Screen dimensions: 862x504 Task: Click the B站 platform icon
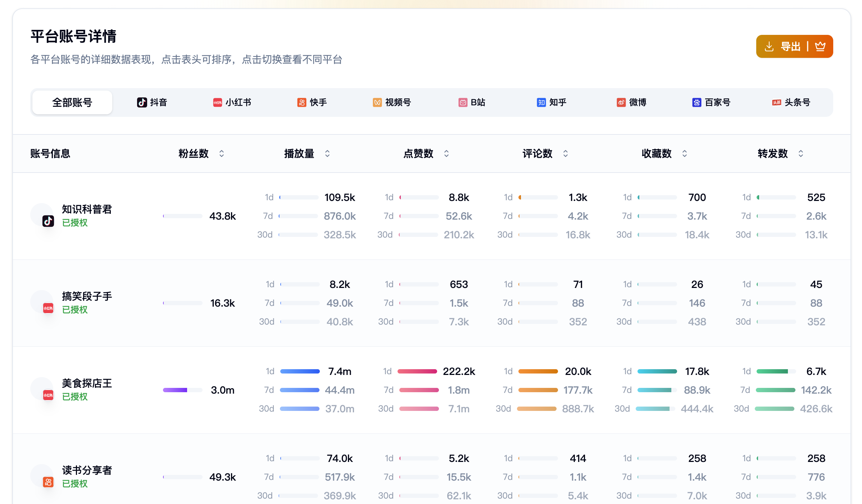463,102
